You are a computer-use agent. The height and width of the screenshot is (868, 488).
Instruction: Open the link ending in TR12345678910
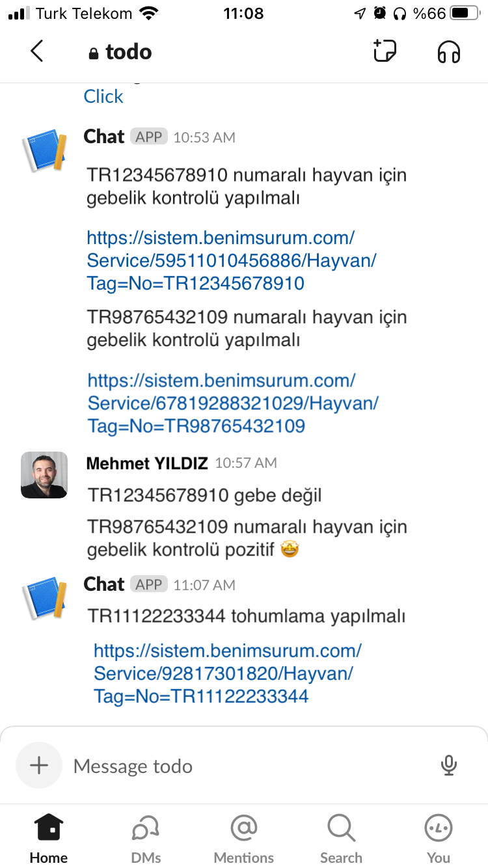(221, 260)
